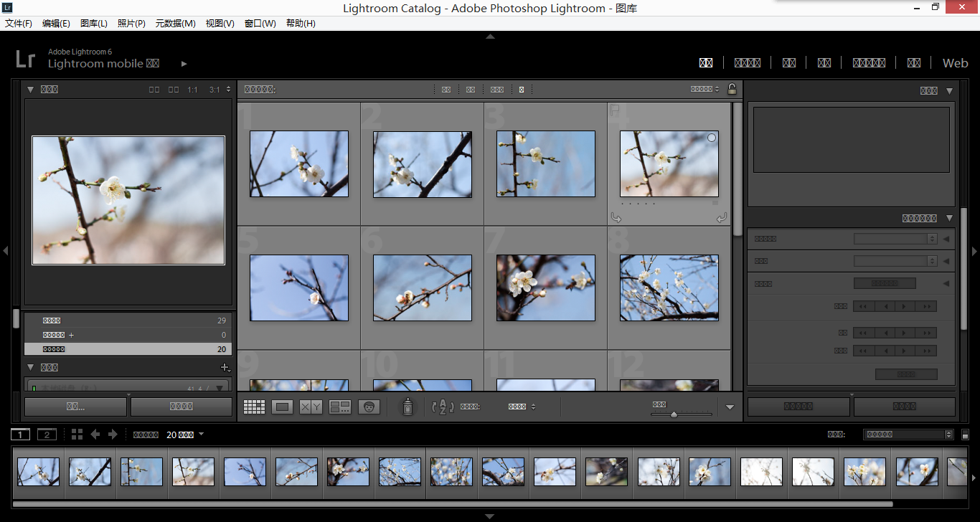The height and width of the screenshot is (522, 980).
Task: Adjust the thumbnail size slider
Action: click(674, 414)
